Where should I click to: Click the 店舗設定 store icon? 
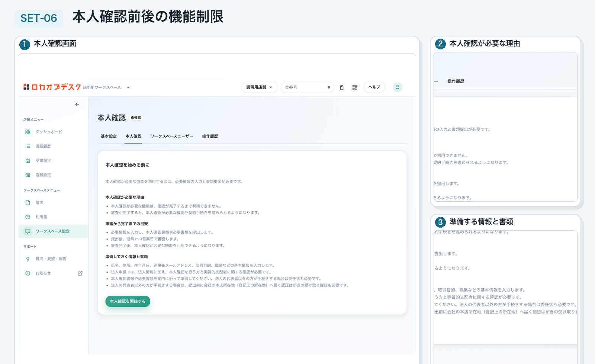[28, 175]
